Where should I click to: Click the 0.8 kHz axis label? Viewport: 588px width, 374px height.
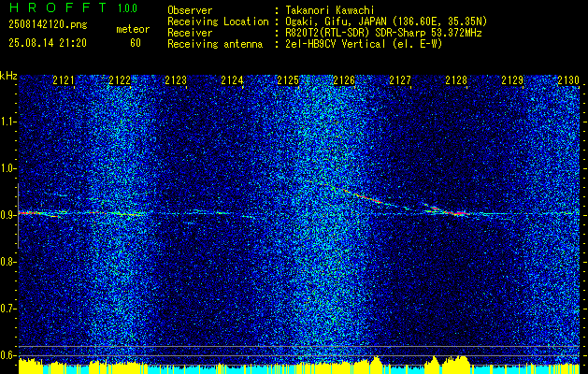tap(7, 262)
